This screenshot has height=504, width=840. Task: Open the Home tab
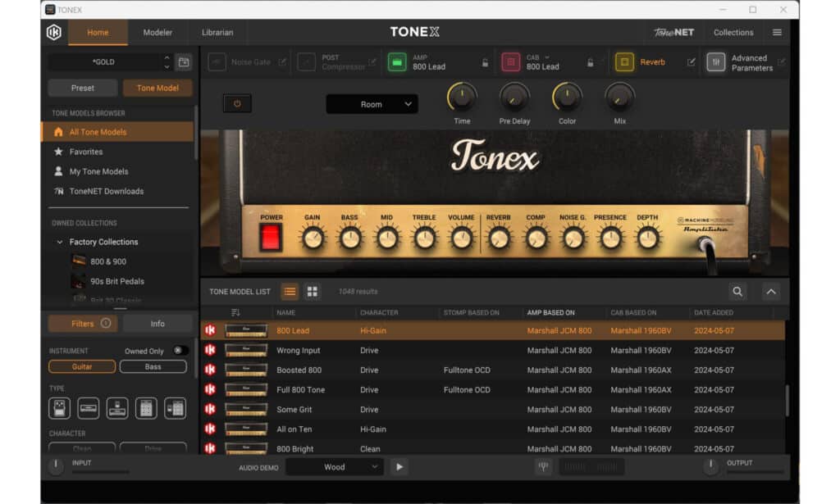[98, 33]
